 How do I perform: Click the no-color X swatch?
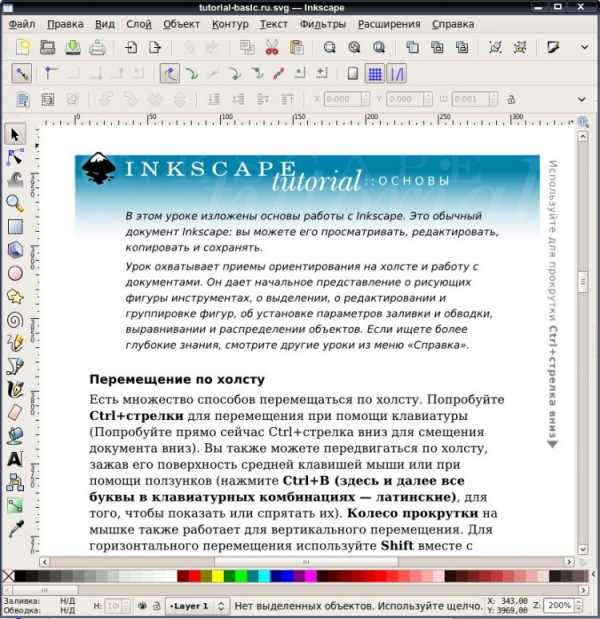(x=8, y=576)
